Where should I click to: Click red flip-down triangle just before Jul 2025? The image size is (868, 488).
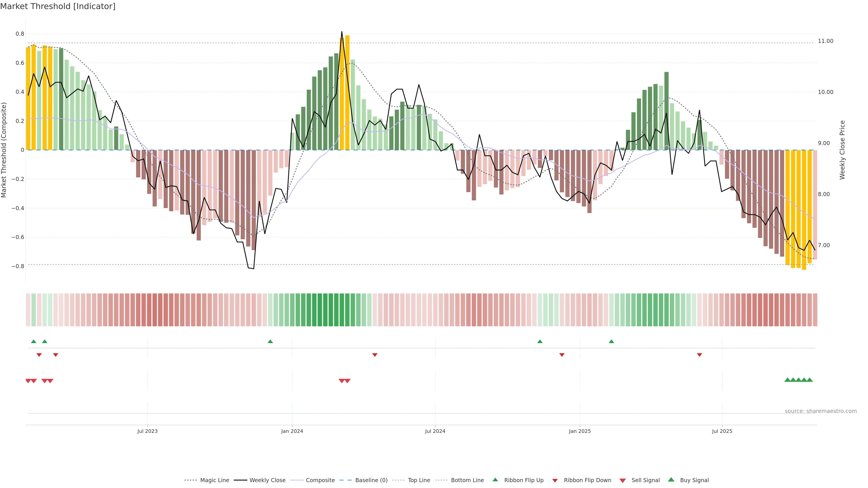(x=700, y=355)
